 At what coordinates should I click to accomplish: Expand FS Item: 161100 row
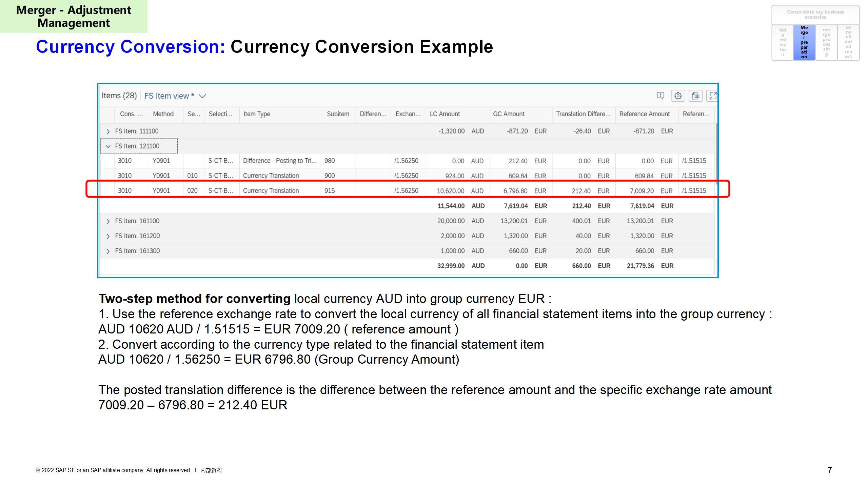(x=108, y=221)
